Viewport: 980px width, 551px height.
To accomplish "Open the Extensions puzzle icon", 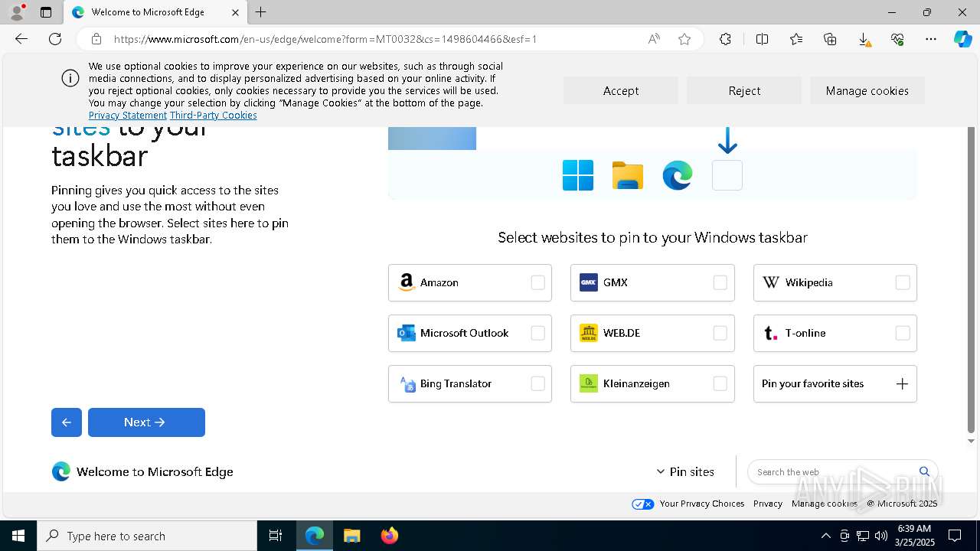I will [725, 39].
